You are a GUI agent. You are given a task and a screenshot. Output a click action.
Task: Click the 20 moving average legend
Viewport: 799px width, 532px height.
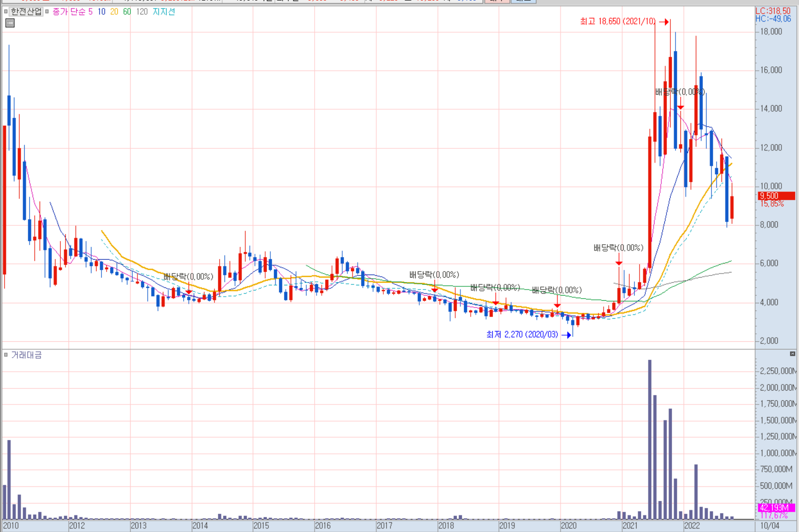[x=114, y=12]
